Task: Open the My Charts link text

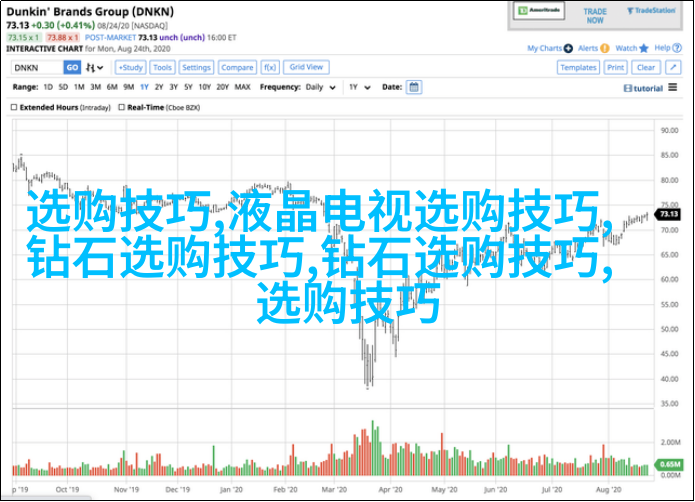Action: [544, 48]
